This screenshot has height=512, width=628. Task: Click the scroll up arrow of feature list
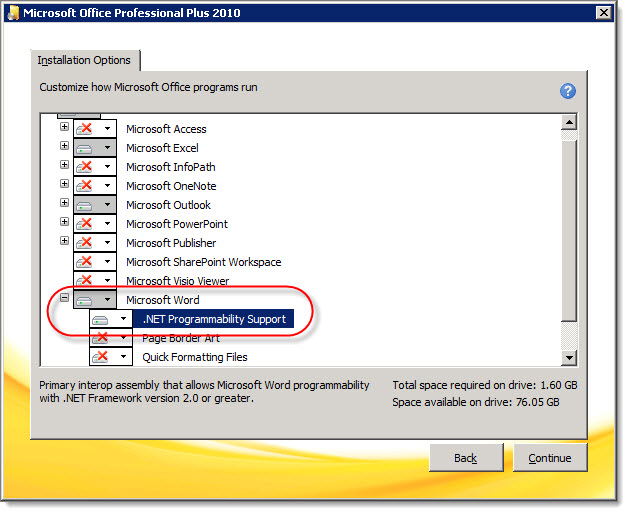(569, 122)
